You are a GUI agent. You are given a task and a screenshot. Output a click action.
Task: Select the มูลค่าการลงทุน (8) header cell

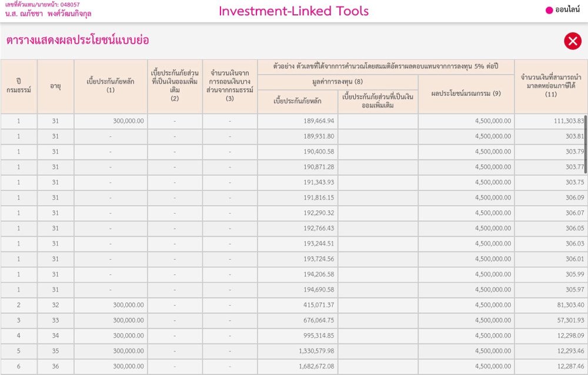[x=338, y=82]
